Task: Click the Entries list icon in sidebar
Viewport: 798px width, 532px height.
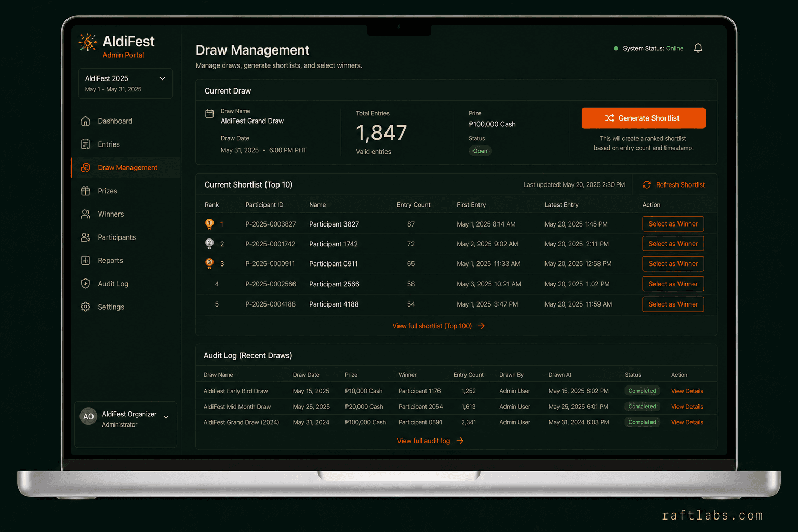Action: (86, 144)
